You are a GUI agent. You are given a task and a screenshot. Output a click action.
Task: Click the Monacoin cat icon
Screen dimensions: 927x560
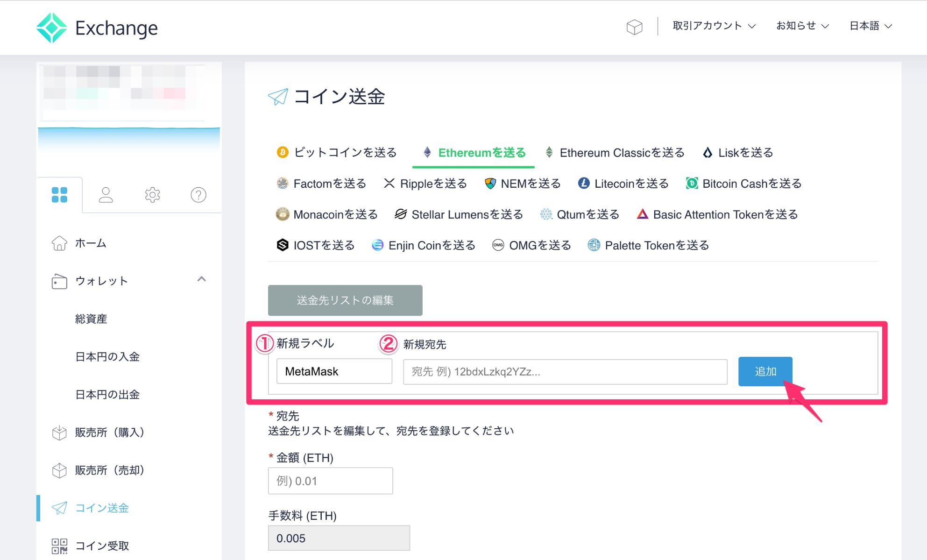283,214
